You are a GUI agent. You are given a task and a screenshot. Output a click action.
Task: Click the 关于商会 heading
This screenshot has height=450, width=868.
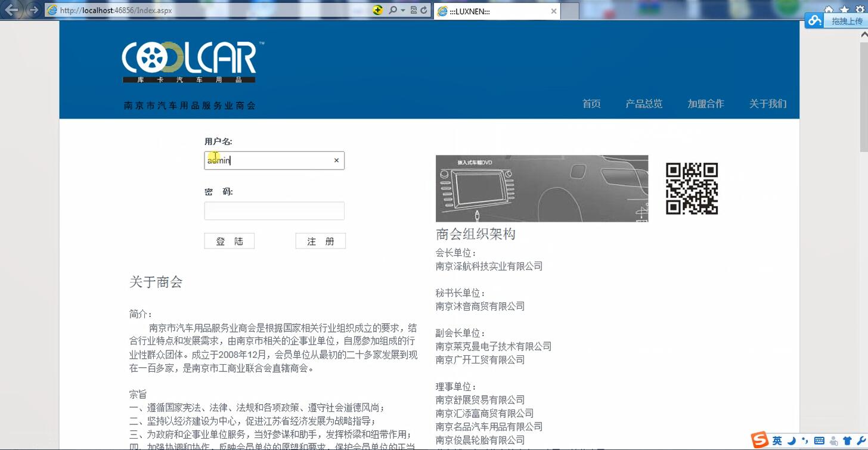tap(156, 283)
